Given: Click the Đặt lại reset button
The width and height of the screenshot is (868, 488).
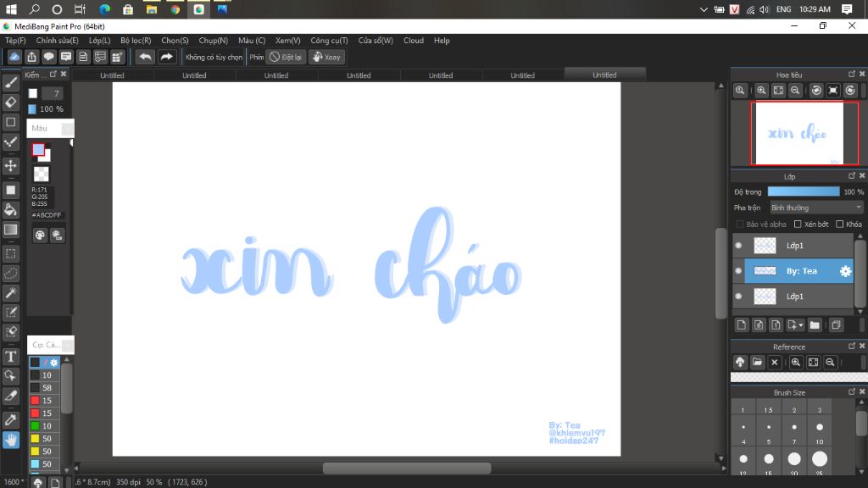Looking at the screenshot, I should coord(287,57).
